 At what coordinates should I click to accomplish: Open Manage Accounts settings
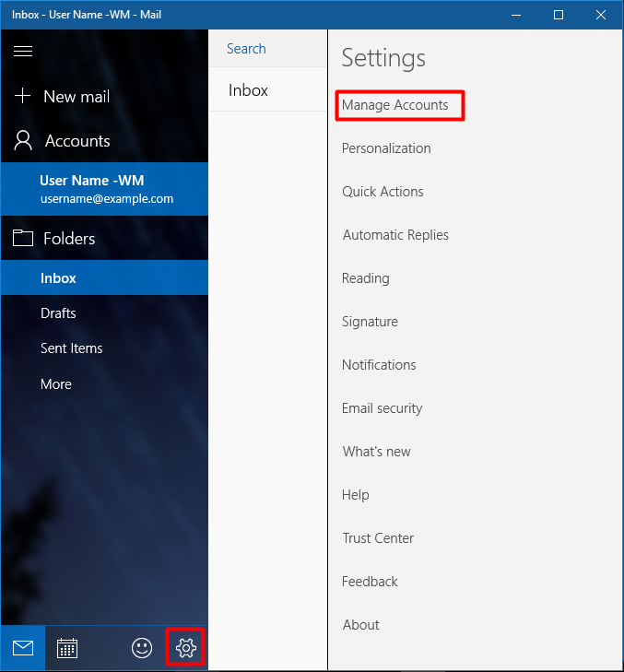[395, 105]
